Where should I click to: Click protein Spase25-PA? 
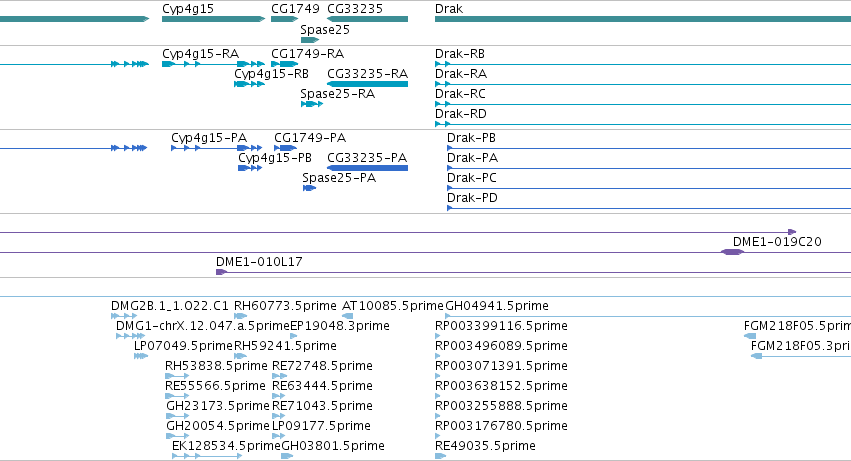tap(309, 188)
